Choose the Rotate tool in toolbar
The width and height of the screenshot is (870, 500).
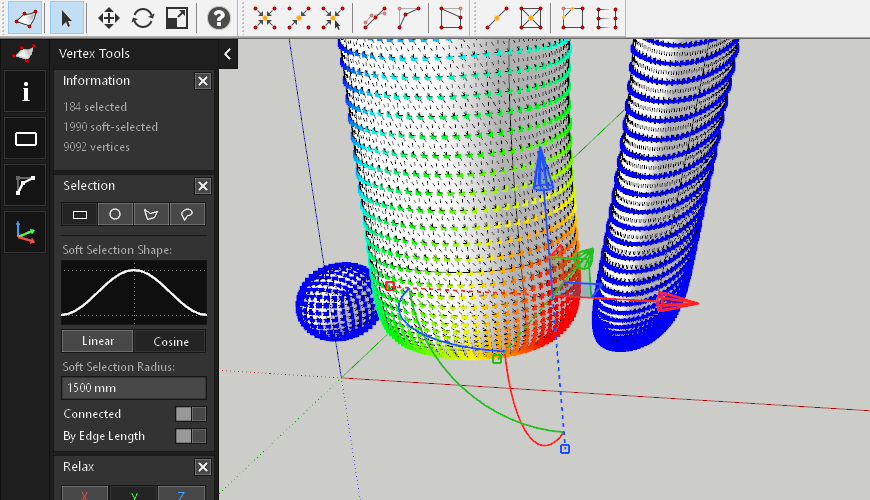143,18
